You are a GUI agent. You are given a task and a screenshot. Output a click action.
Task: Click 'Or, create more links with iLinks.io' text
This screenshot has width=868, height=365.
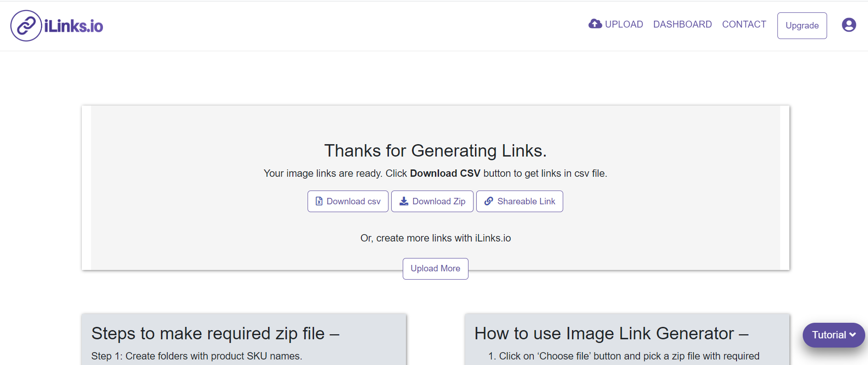[435, 238]
